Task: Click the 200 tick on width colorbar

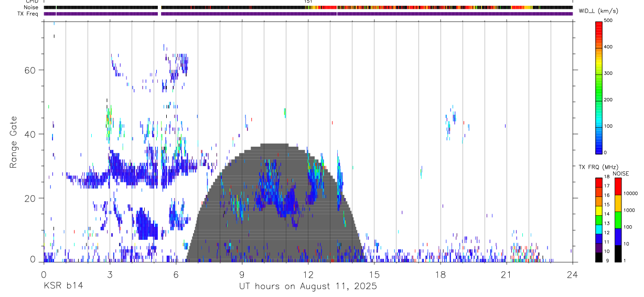Action: point(608,100)
